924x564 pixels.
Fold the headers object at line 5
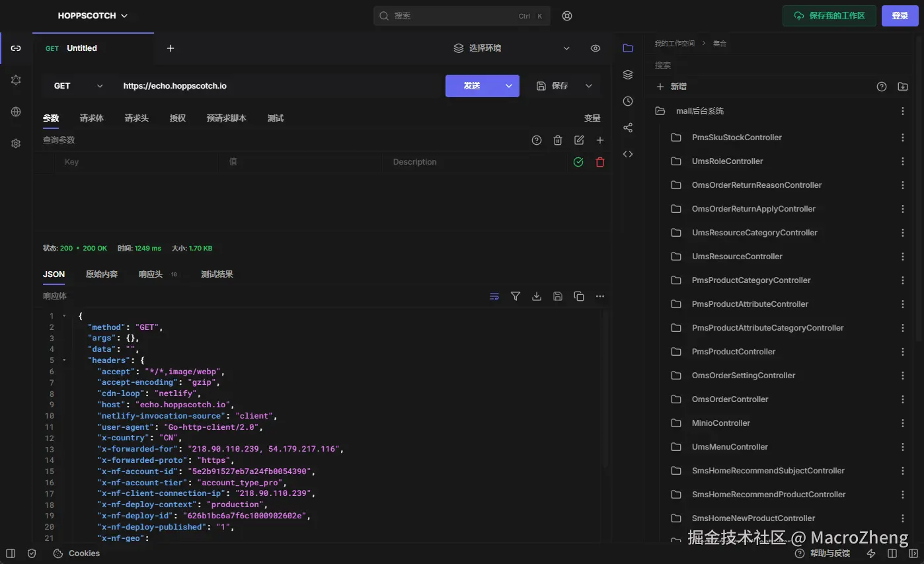point(64,360)
